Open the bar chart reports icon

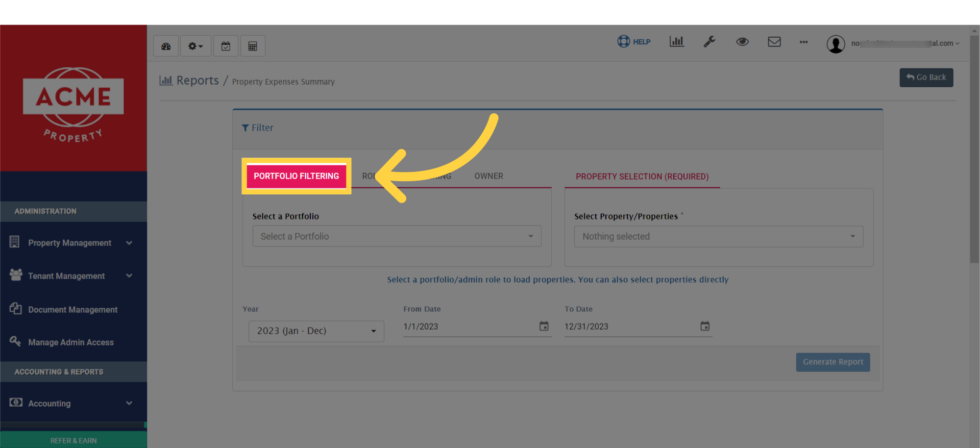[x=677, y=42]
